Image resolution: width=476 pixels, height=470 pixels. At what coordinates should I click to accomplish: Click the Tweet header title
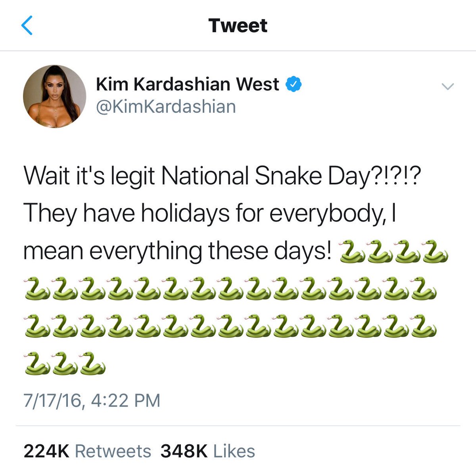tap(238, 26)
